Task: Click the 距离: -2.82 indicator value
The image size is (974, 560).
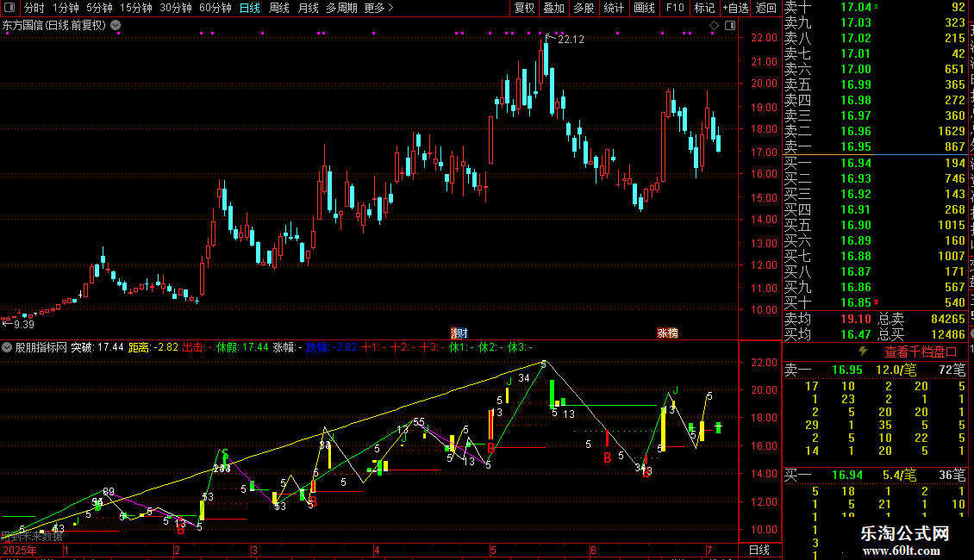Action: 153,348
